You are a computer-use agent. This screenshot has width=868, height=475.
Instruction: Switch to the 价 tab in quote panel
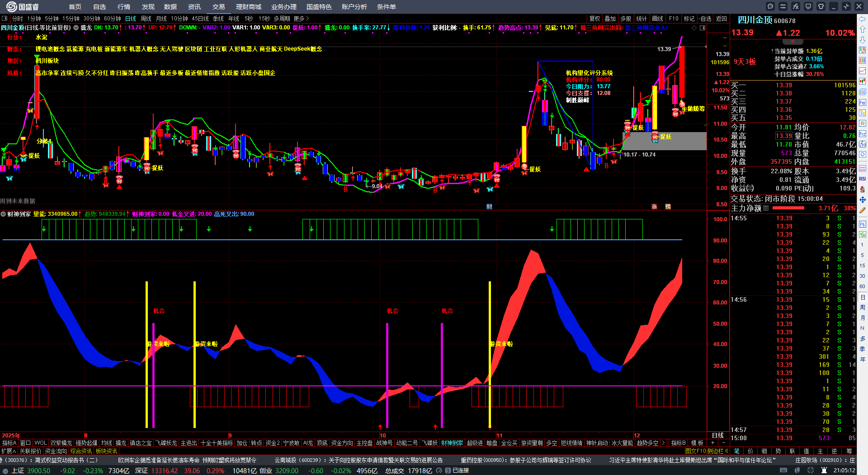[x=750, y=451]
